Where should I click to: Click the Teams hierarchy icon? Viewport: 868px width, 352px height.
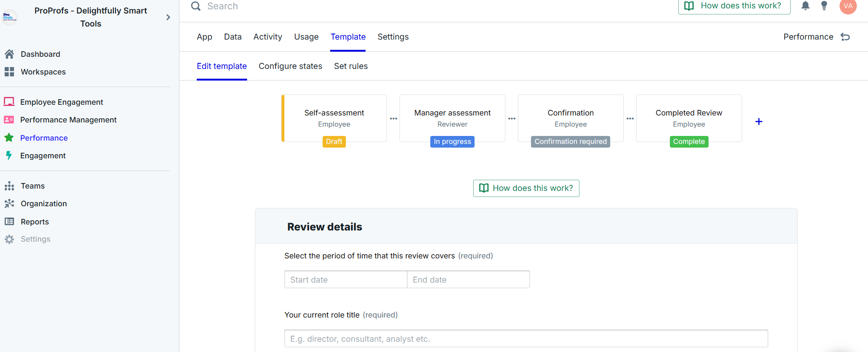pyautogui.click(x=9, y=186)
